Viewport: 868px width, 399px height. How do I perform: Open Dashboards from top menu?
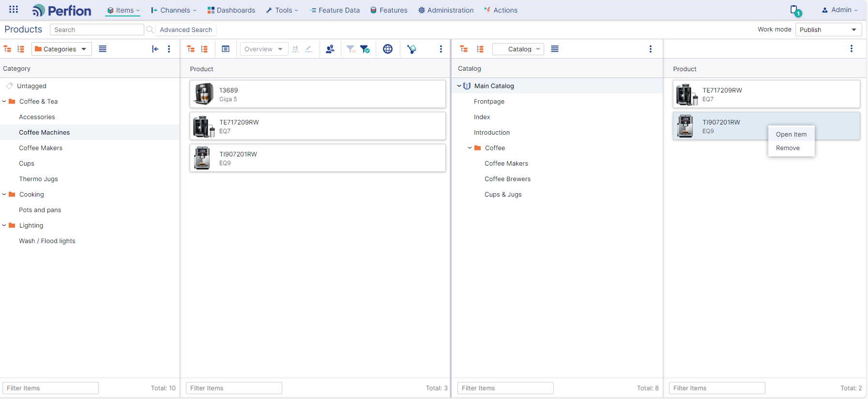point(231,10)
